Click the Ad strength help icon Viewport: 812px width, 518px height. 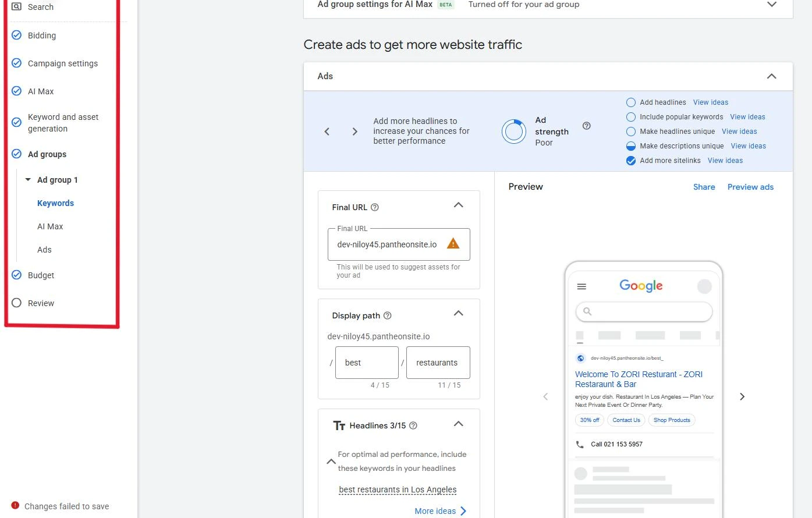tap(586, 126)
